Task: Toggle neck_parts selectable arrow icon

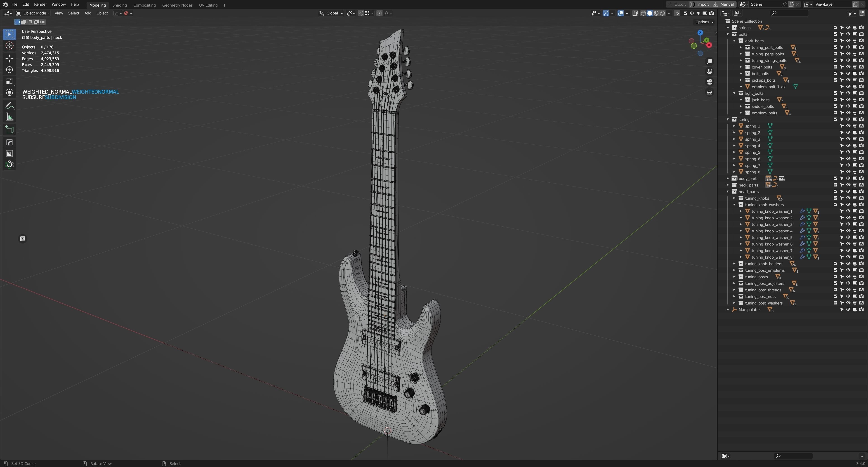Action: (842, 185)
